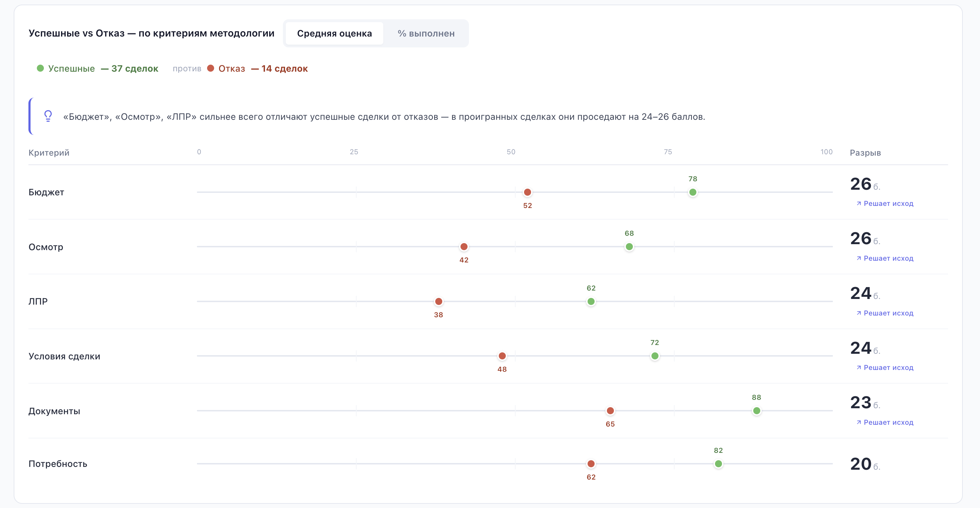Image resolution: width=980 pixels, height=508 pixels.
Task: Select the red 42 marker in Осмотр row
Action: tap(464, 247)
